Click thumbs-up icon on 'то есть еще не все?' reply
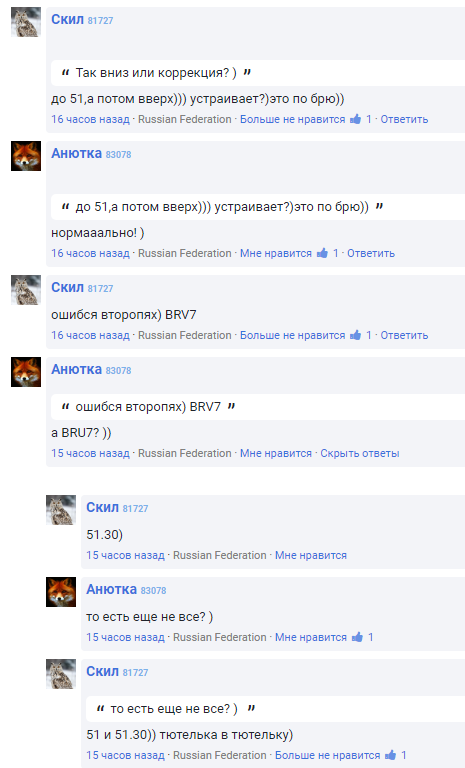 coord(357,637)
